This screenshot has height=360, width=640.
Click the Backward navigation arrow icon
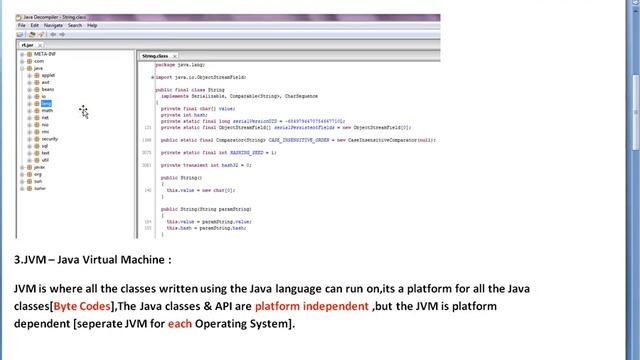(53, 35)
